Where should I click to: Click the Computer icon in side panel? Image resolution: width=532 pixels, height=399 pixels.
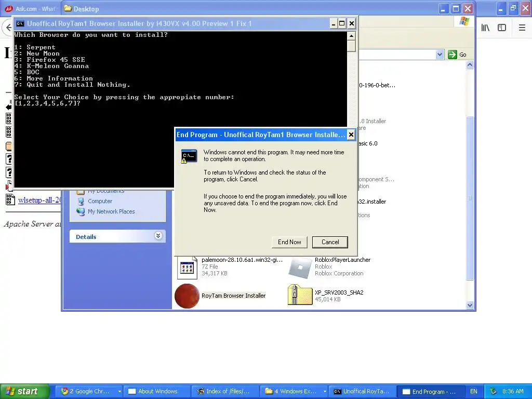click(81, 201)
